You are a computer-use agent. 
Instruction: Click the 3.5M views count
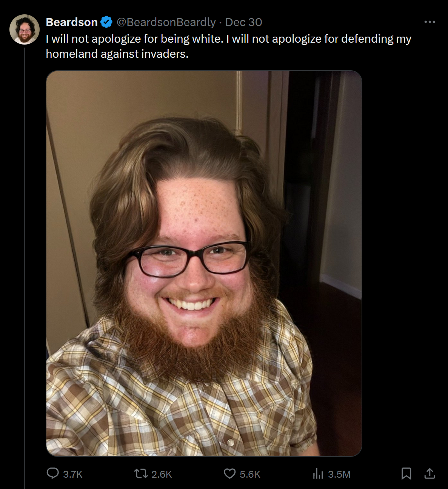click(x=339, y=474)
